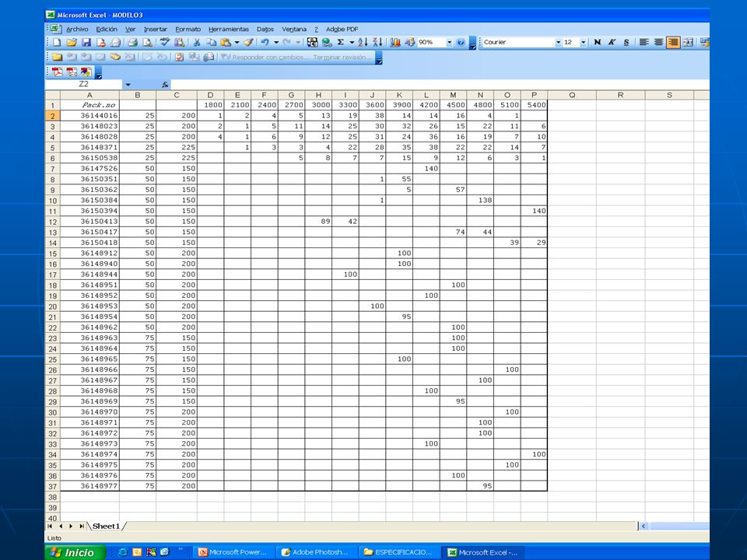Toggle italic (K) formatting

click(612, 42)
